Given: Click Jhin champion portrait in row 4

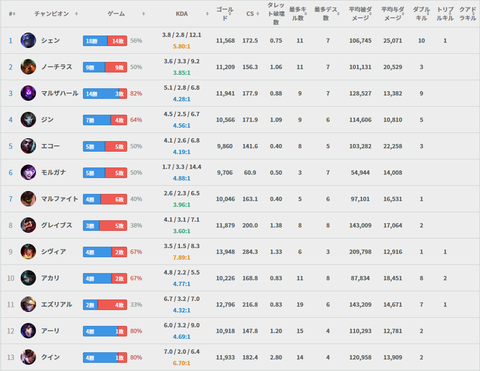Looking at the screenshot, I should [28, 119].
